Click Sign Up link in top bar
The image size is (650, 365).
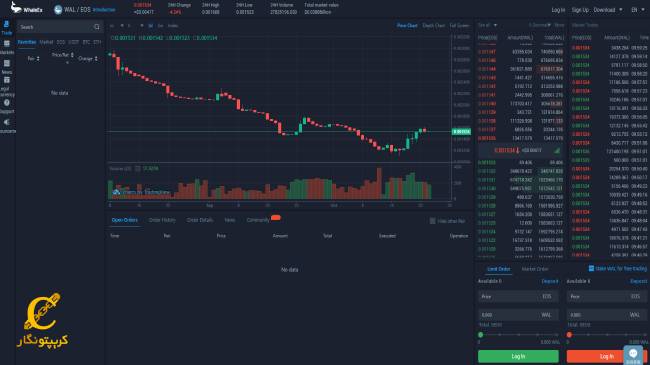pyautogui.click(x=580, y=10)
